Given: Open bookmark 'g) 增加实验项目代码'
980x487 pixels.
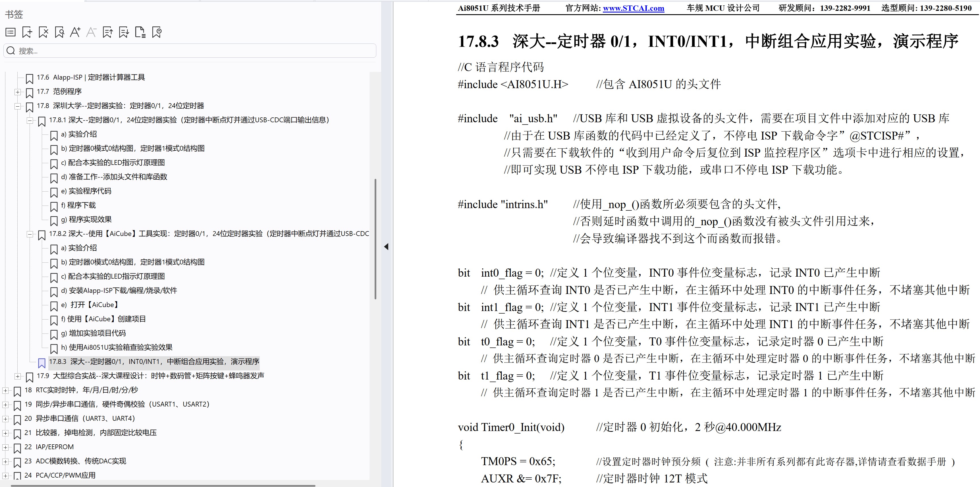Looking at the screenshot, I should (x=93, y=333).
